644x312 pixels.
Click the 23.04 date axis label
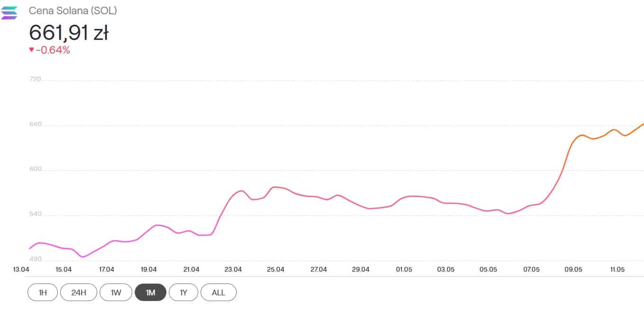point(233,269)
